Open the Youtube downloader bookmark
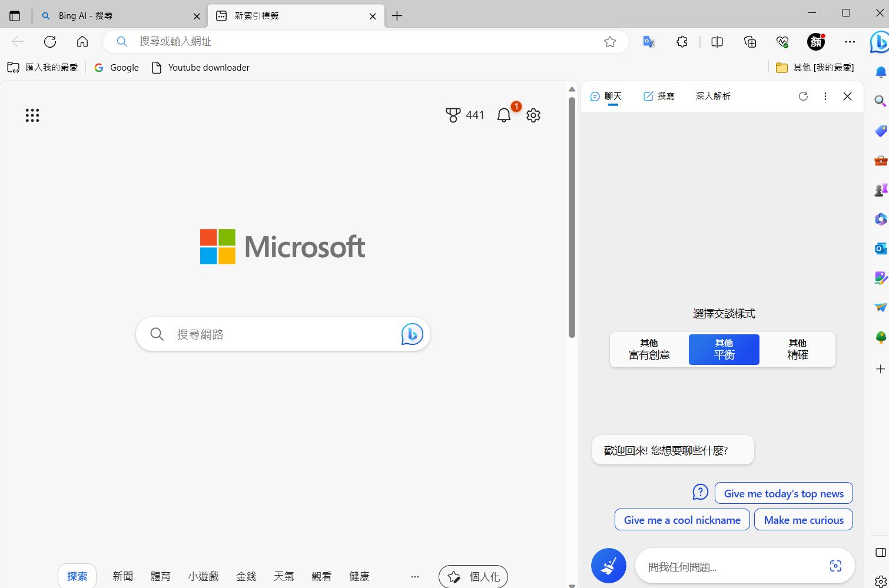The height and width of the screenshot is (588, 889). (x=201, y=68)
